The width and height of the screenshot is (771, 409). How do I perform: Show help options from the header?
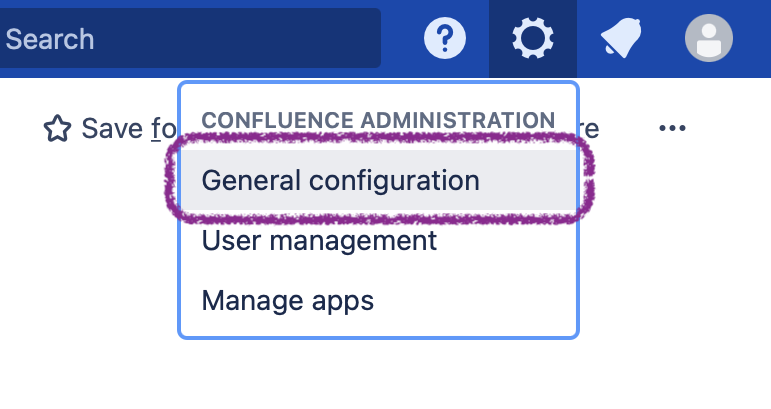pos(445,39)
